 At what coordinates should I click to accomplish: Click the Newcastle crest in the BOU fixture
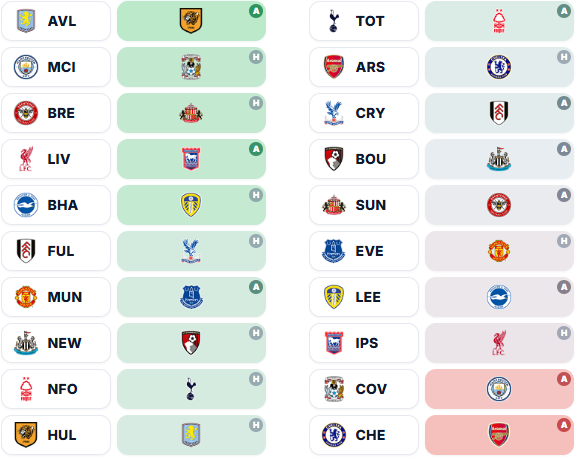pos(499,159)
